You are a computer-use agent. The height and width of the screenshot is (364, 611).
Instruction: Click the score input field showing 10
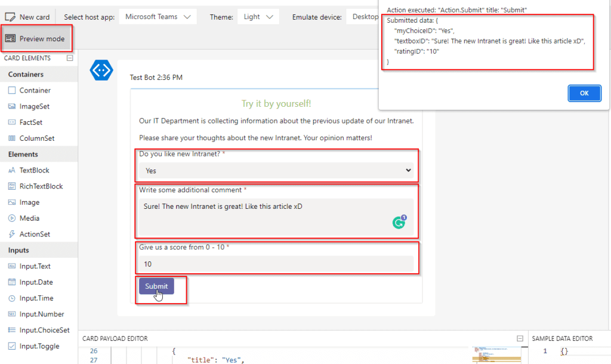[x=276, y=264]
